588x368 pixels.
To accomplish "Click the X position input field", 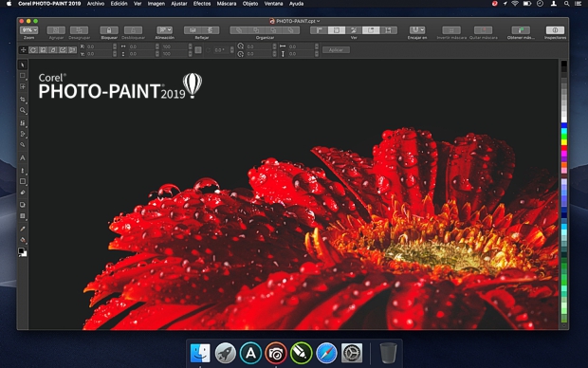I will (x=100, y=46).
